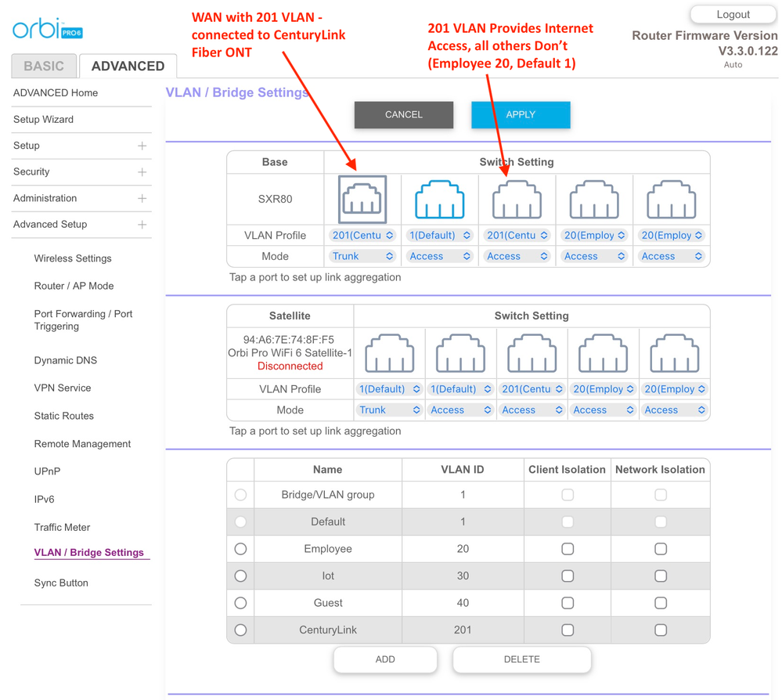Click the last SXR80 switch port icon
Screen dimensions: 782x700
point(672,200)
